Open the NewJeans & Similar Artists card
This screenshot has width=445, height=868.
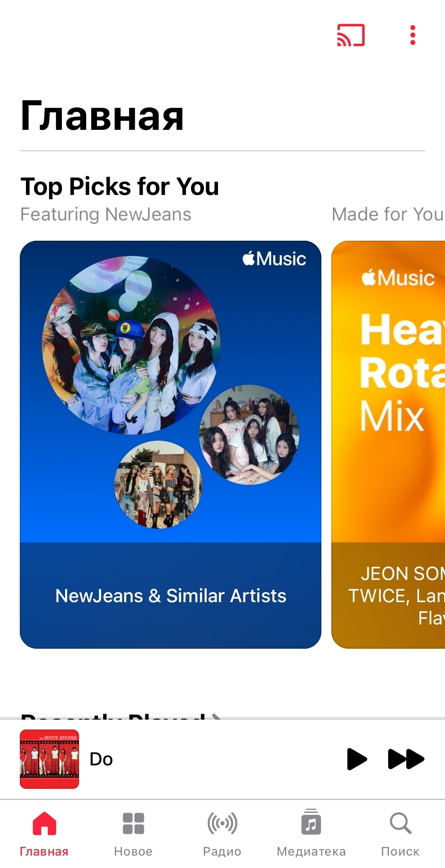(171, 444)
